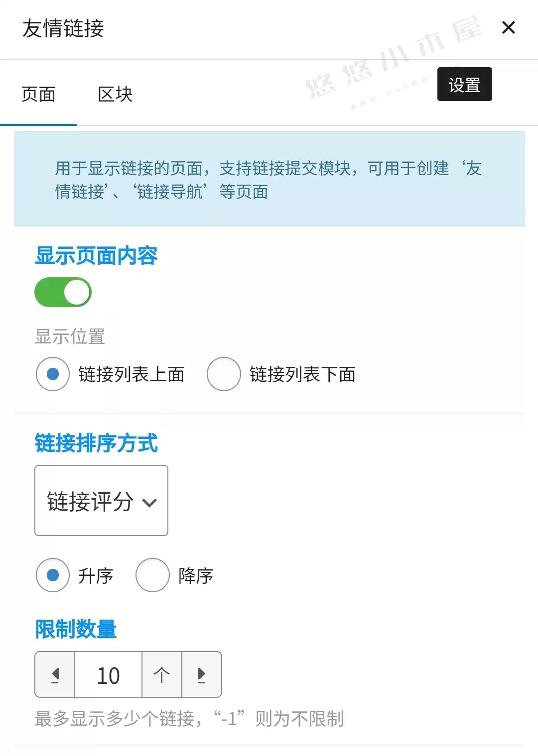Image resolution: width=538 pixels, height=756 pixels.
Task: Decrease the link limit with the left stepper arrow
Action: click(54, 675)
